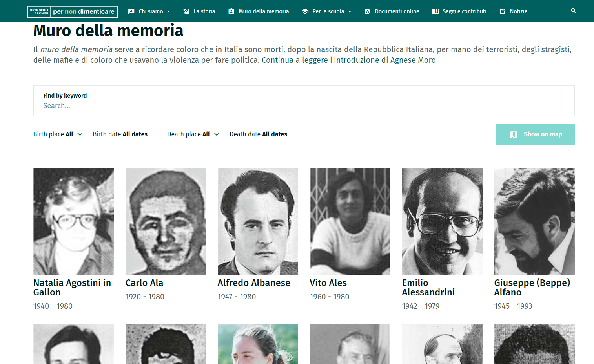Open Emilio Alessandrini's name link

click(428, 288)
